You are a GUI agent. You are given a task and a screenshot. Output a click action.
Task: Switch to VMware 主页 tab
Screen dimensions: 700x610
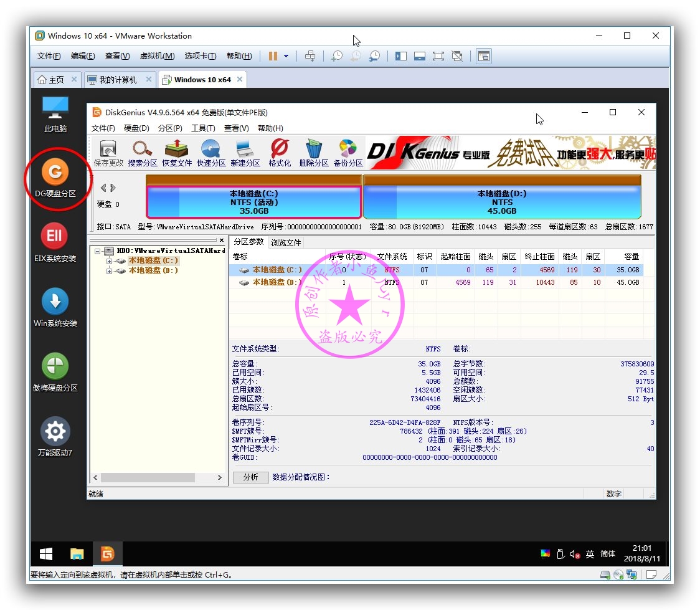56,80
